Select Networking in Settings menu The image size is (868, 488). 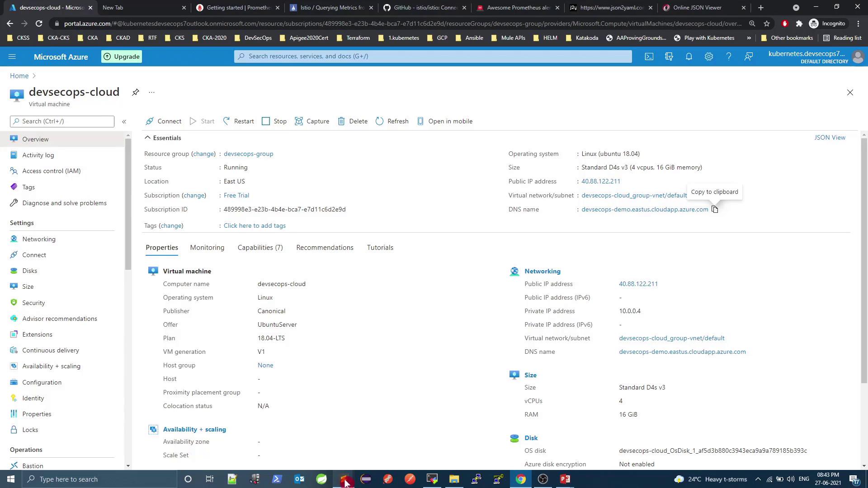pos(39,239)
